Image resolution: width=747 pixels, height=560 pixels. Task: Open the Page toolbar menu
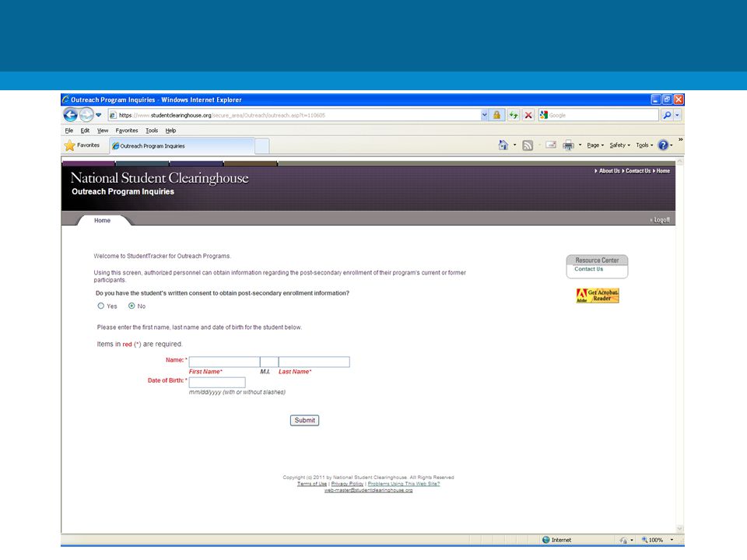[595, 145]
